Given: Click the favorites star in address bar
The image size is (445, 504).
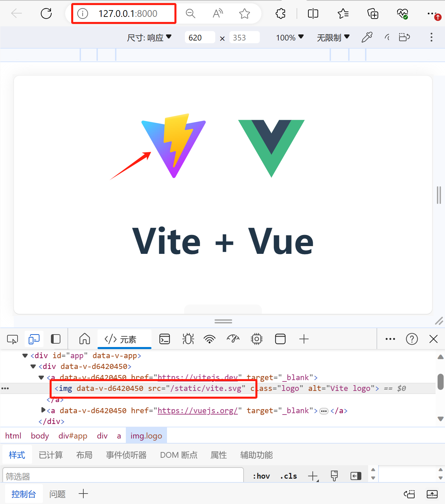Looking at the screenshot, I should (244, 14).
